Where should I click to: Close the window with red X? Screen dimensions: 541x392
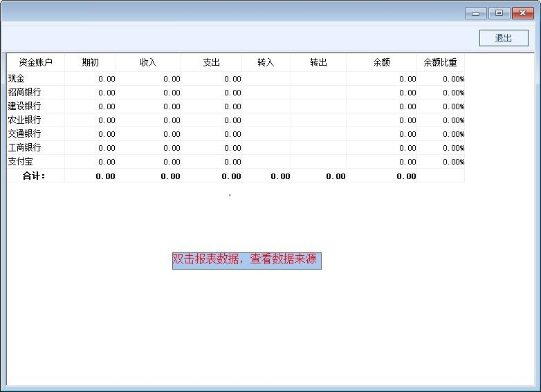coord(523,13)
